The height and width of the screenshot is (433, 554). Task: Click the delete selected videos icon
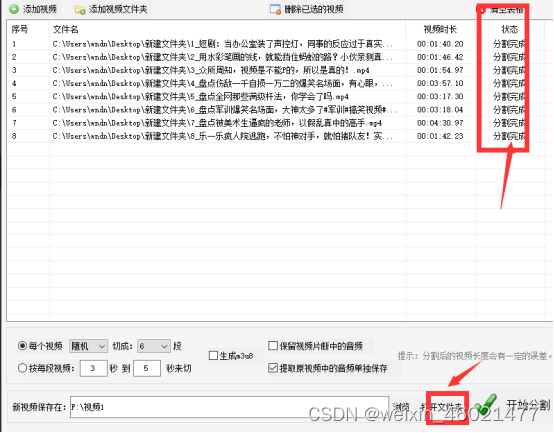click(275, 9)
